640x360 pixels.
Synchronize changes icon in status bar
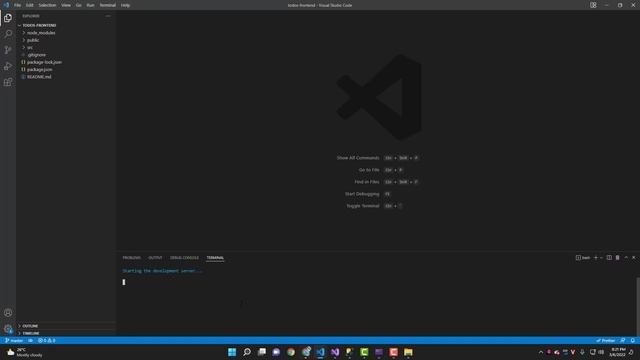pyautogui.click(x=31, y=340)
